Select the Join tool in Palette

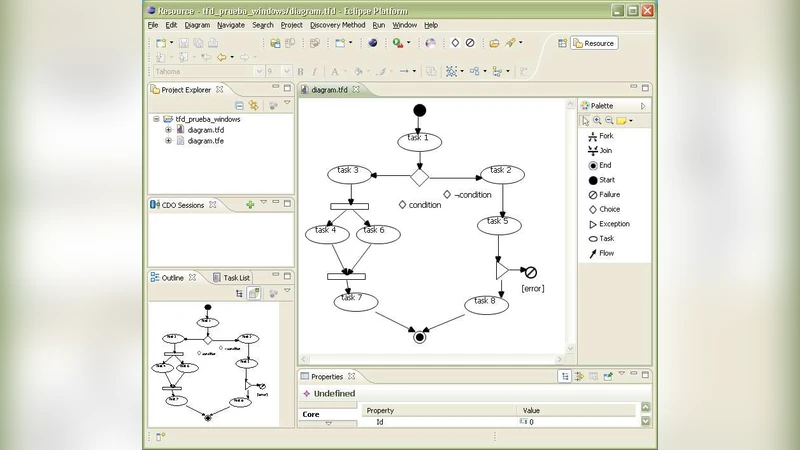click(605, 150)
